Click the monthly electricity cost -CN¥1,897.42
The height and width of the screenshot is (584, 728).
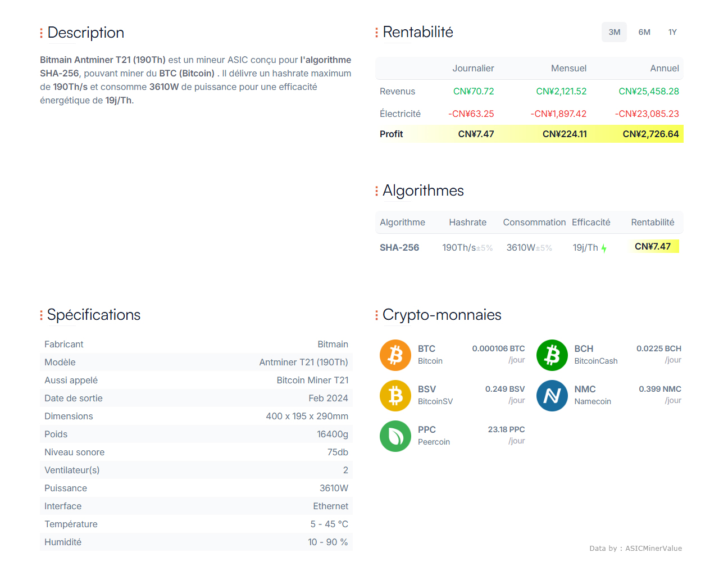coord(558,114)
